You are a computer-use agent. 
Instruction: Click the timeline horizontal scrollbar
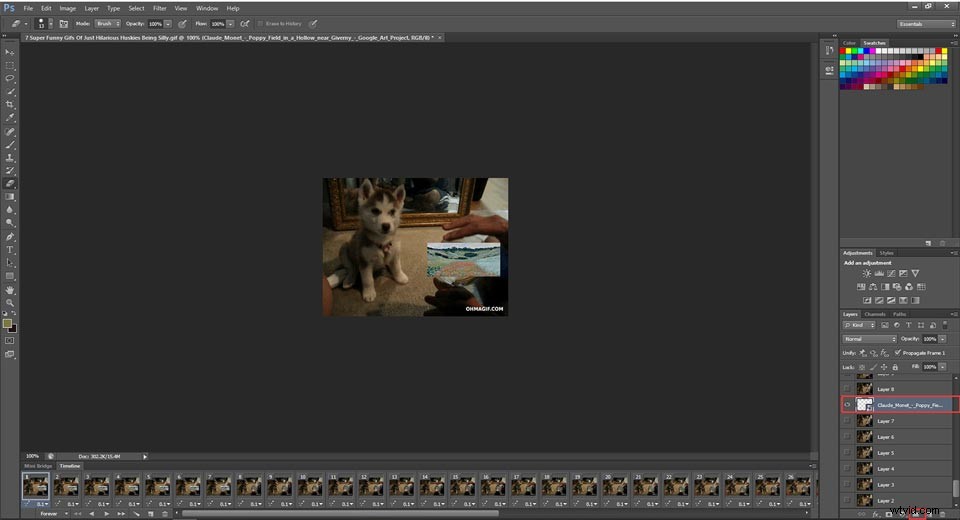340,513
